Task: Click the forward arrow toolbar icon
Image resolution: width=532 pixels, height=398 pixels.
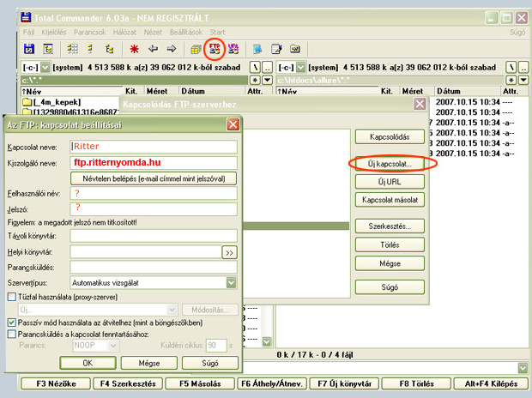Action: tap(171, 49)
